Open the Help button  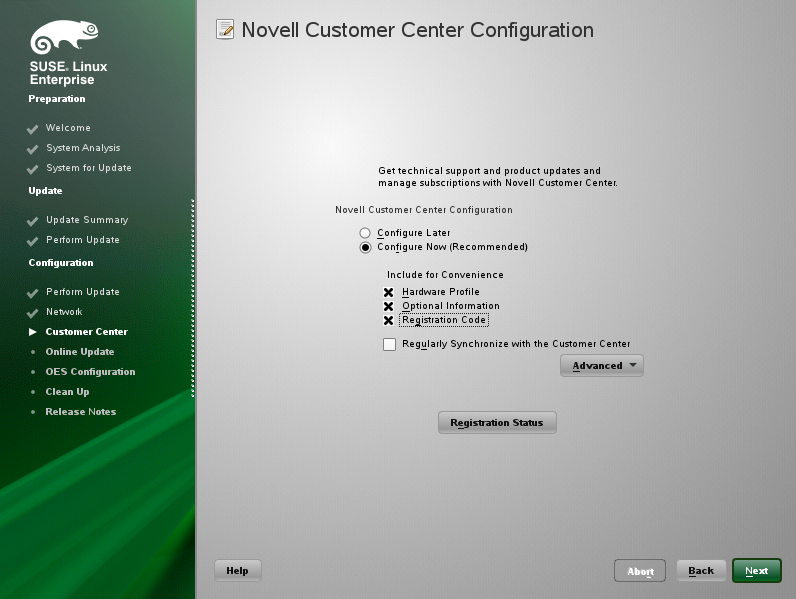click(x=238, y=571)
